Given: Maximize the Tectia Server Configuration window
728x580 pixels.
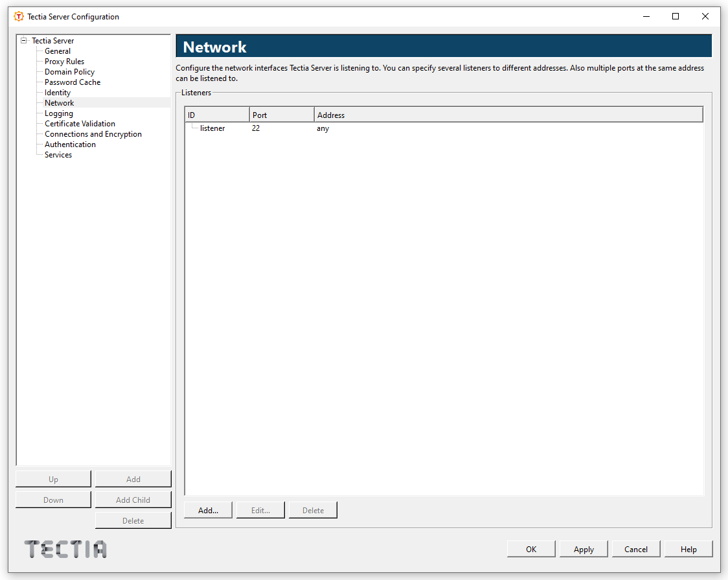Looking at the screenshot, I should pyautogui.click(x=676, y=16).
